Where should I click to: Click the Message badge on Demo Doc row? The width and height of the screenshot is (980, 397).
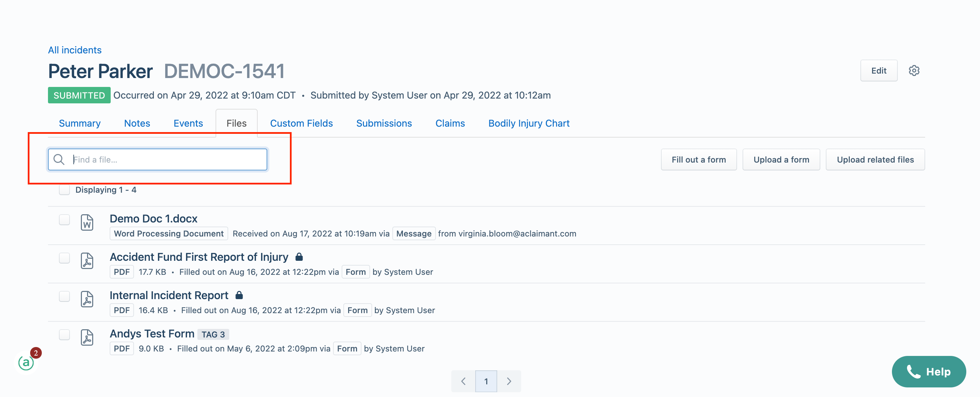pos(414,234)
